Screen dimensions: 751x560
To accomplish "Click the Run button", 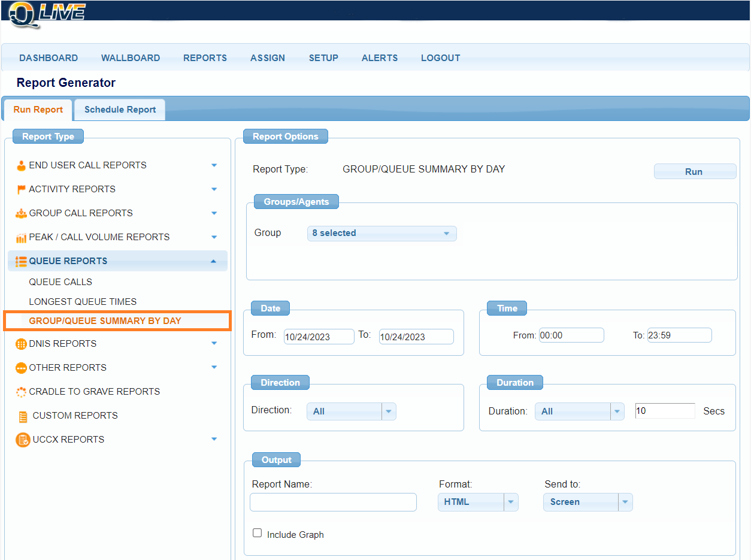I will (x=695, y=171).
